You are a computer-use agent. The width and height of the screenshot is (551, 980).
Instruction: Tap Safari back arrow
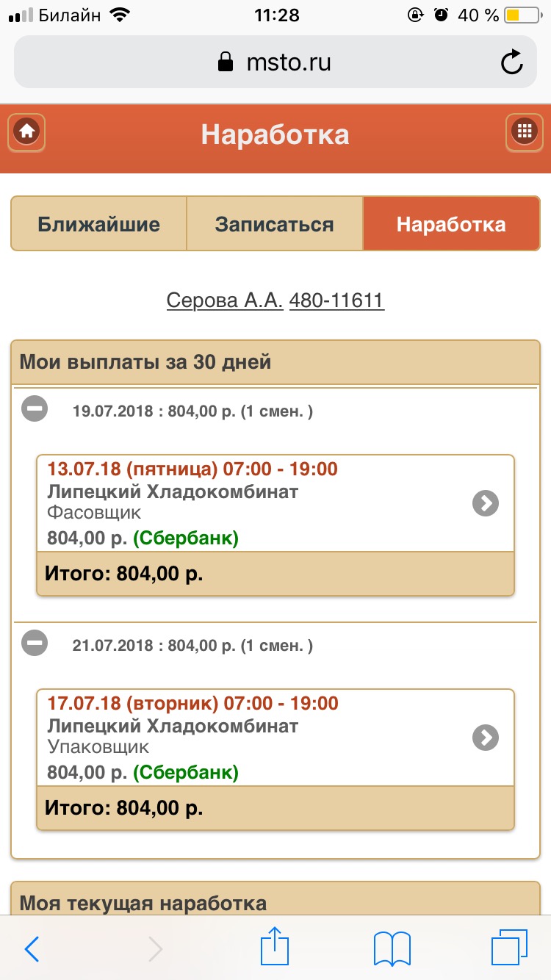[x=32, y=948]
